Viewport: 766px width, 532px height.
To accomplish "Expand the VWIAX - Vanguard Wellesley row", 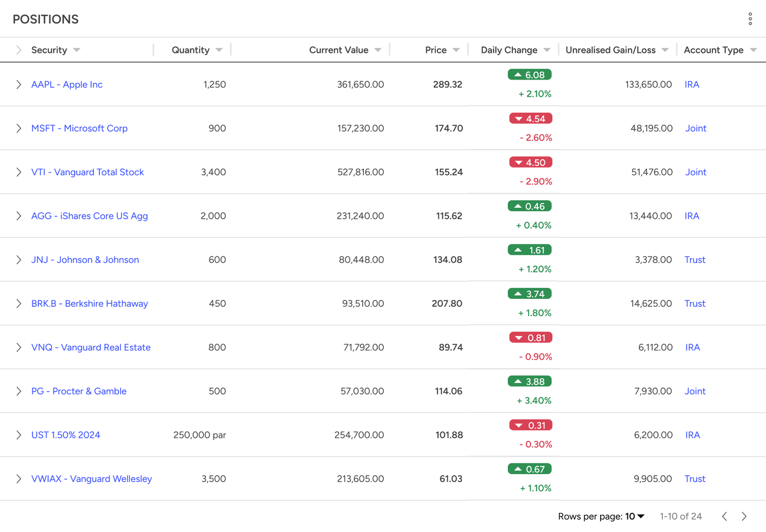I will pos(19,479).
